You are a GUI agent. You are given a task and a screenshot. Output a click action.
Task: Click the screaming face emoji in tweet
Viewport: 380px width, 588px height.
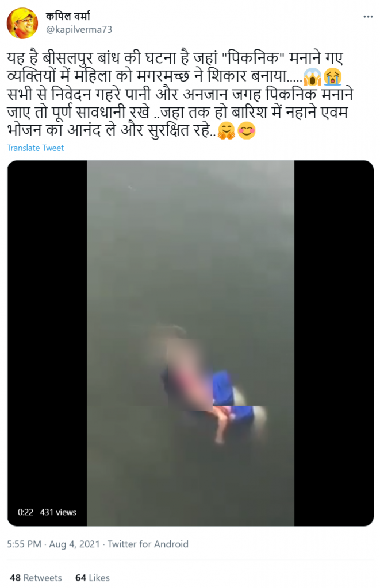click(x=312, y=76)
